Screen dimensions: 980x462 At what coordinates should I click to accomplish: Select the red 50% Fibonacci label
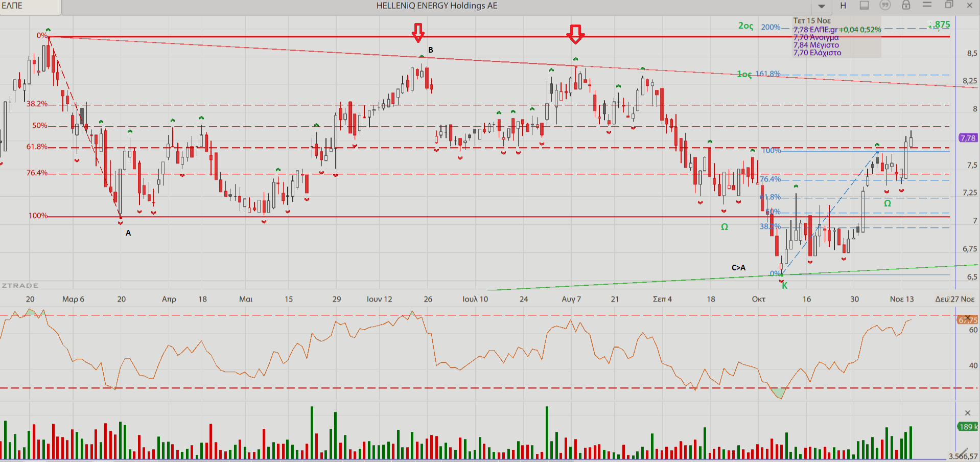click(39, 125)
